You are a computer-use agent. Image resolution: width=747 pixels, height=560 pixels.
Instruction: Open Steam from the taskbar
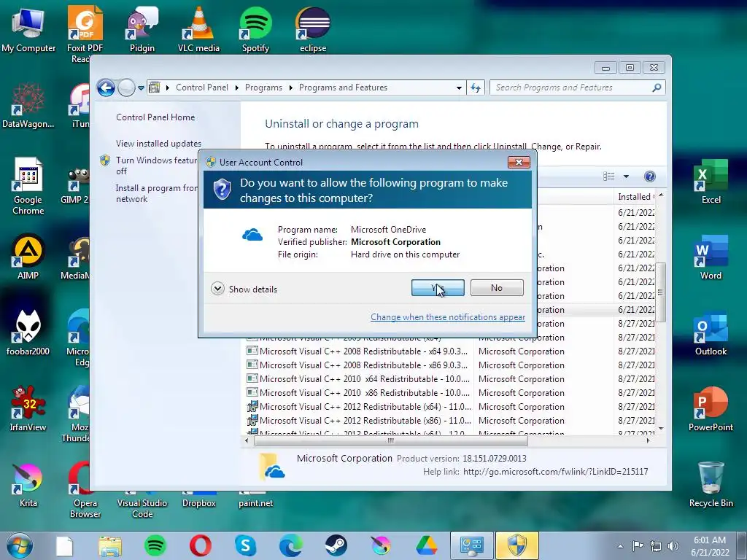[x=336, y=545]
